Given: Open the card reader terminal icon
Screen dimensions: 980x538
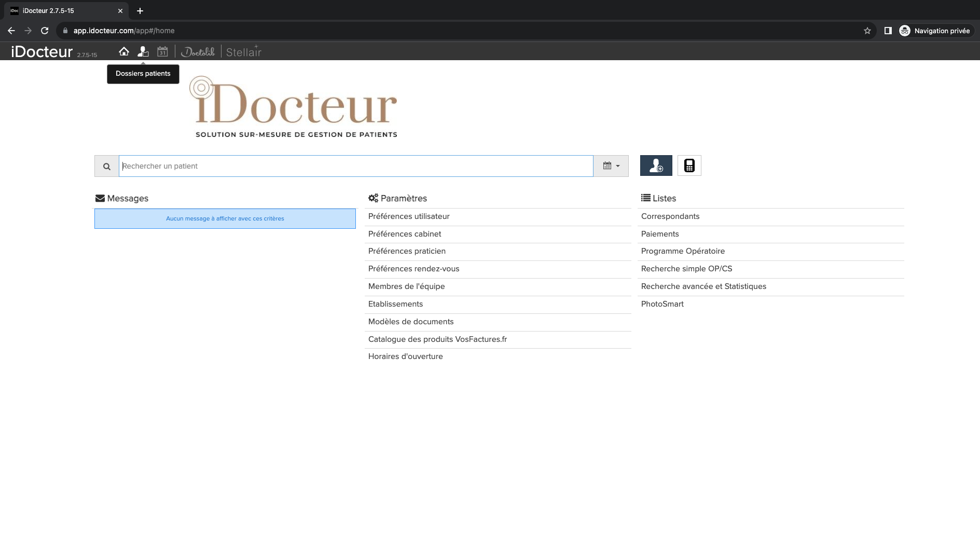Looking at the screenshot, I should coord(689,165).
